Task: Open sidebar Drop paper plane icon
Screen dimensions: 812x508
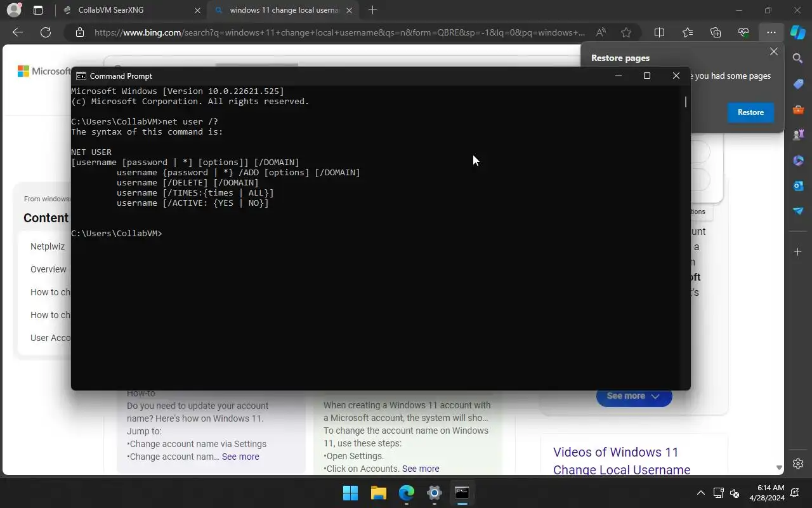Action: pyautogui.click(x=798, y=211)
